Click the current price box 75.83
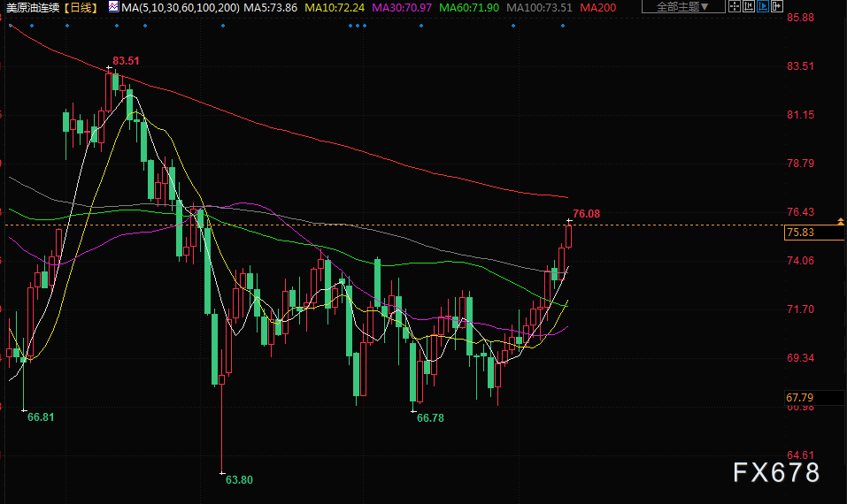This screenshot has height=504, width=847. [x=814, y=233]
